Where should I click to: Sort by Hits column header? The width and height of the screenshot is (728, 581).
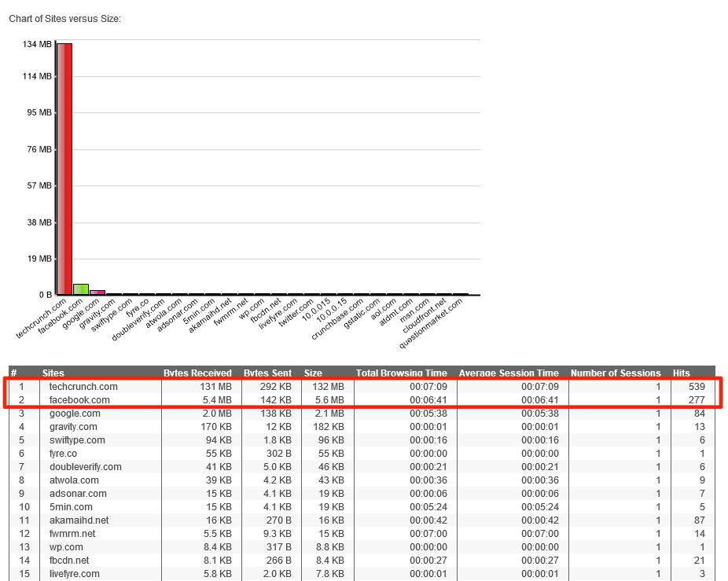coord(681,373)
